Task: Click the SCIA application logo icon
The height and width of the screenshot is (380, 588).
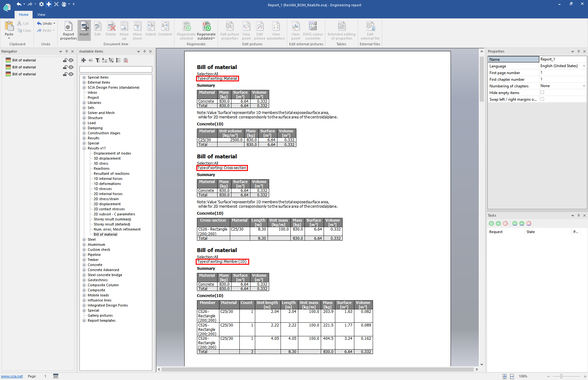Action: tap(7, 7)
